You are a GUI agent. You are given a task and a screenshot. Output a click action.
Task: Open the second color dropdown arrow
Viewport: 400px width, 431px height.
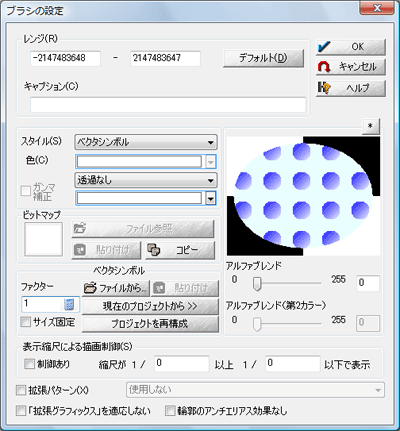click(210, 199)
